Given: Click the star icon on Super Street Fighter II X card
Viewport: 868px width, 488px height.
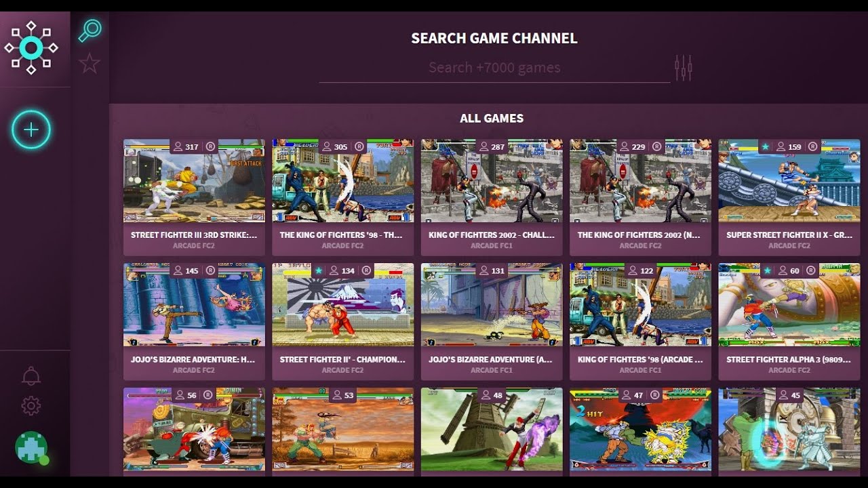Looking at the screenshot, I should pyautogui.click(x=765, y=146).
